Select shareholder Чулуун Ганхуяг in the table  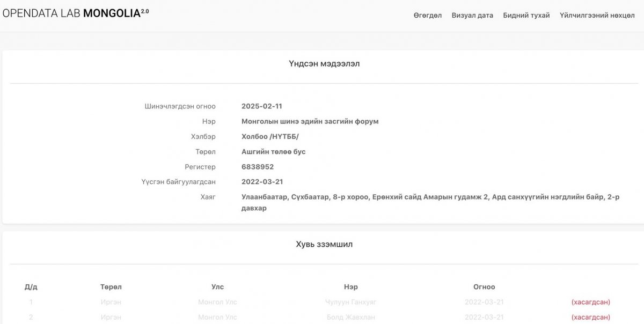(x=350, y=302)
